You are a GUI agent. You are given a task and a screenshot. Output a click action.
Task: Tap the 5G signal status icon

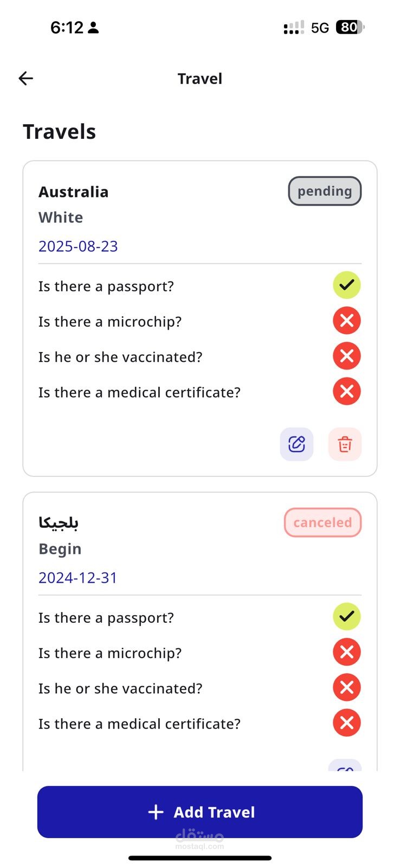320,28
